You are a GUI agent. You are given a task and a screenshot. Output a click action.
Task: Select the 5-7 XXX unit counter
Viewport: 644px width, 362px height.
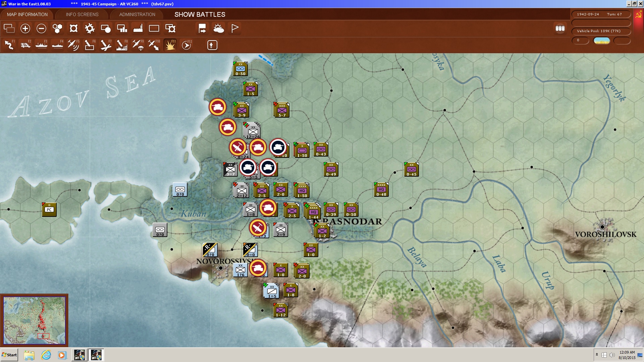tap(282, 110)
